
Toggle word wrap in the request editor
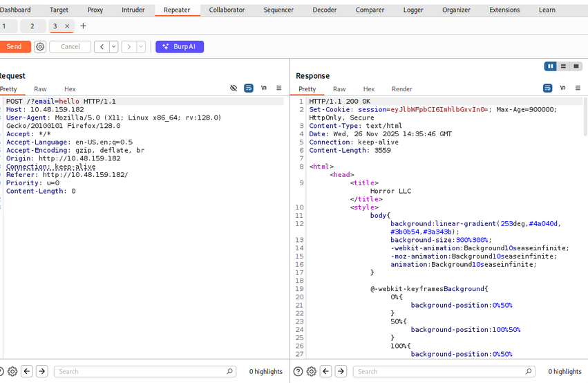point(249,88)
